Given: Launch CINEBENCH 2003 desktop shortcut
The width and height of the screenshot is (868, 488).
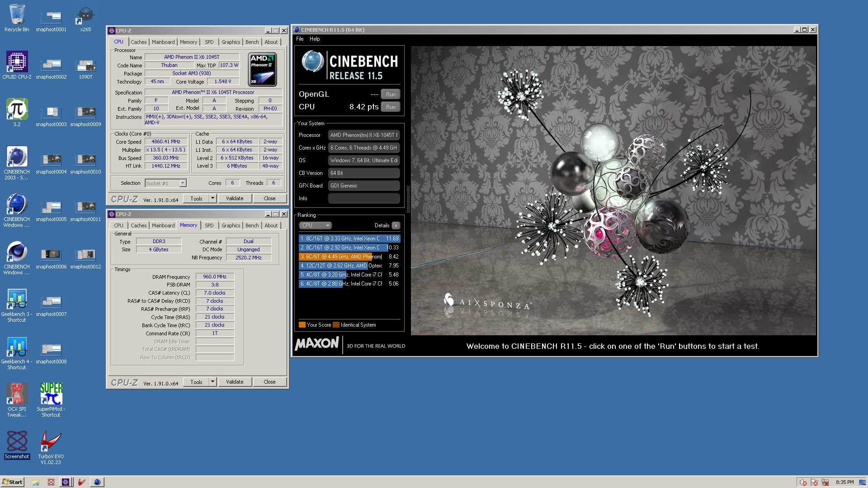Looking at the screenshot, I should (x=17, y=163).
